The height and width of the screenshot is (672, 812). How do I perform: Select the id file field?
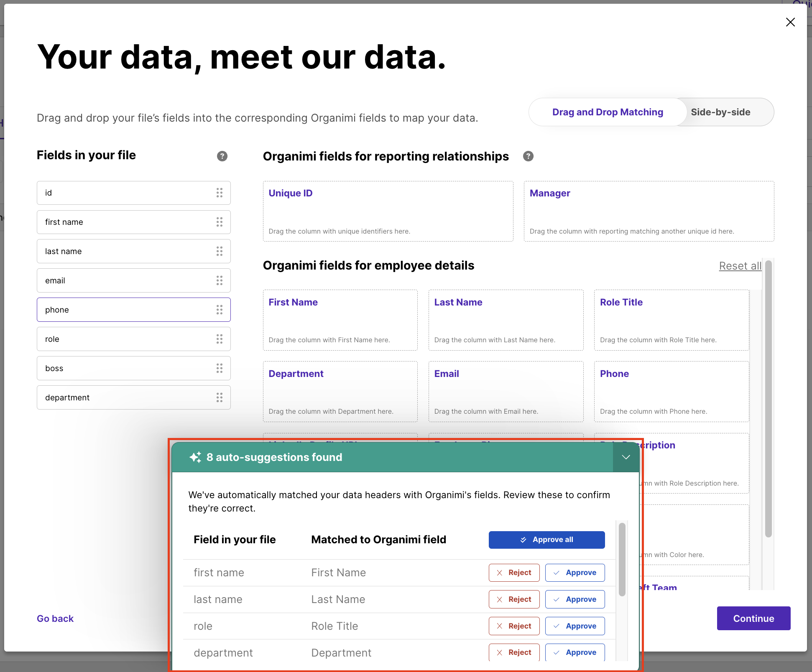point(134,193)
